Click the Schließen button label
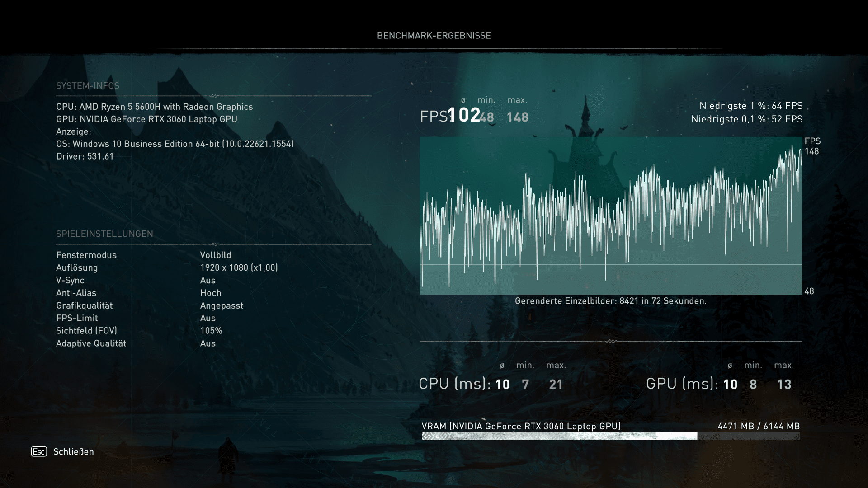Image resolution: width=868 pixels, height=488 pixels. click(x=74, y=451)
